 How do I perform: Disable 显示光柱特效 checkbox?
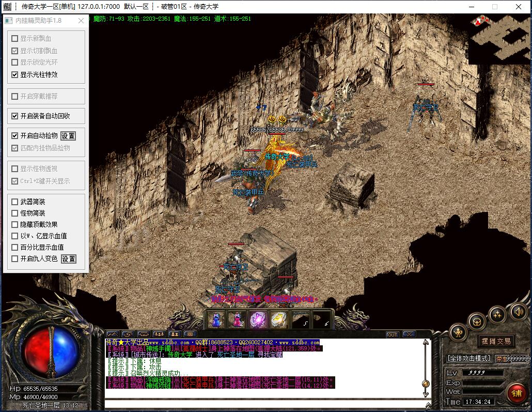14,75
